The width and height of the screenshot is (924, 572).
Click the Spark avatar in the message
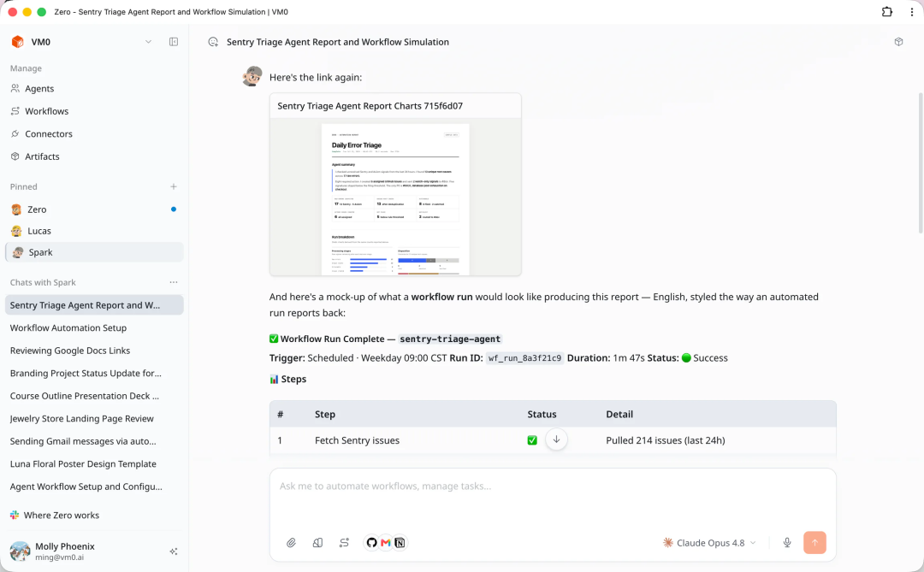pyautogui.click(x=252, y=77)
